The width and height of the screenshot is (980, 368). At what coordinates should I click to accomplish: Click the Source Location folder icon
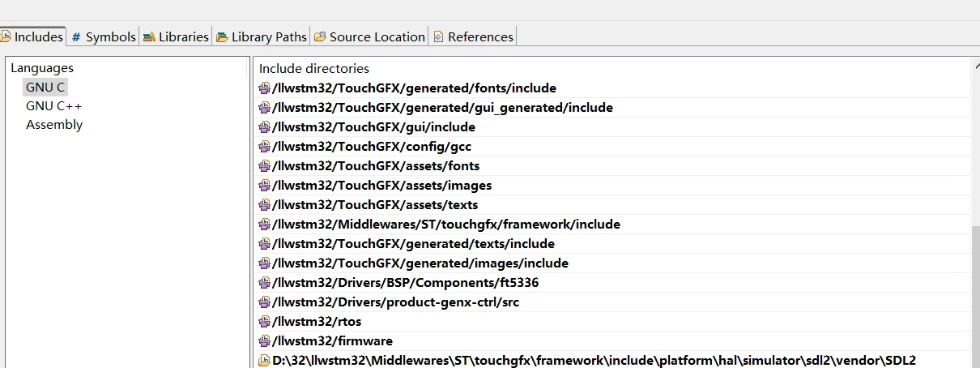pyautogui.click(x=321, y=36)
